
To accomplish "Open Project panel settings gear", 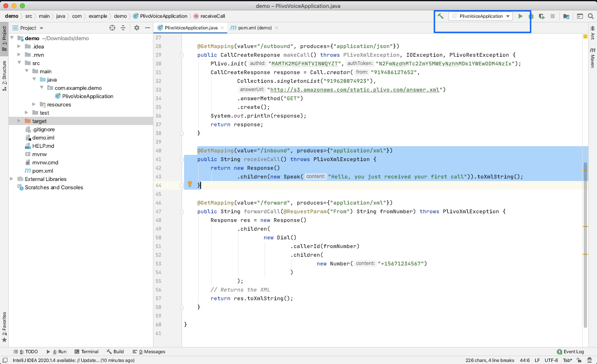I will coord(137,28).
